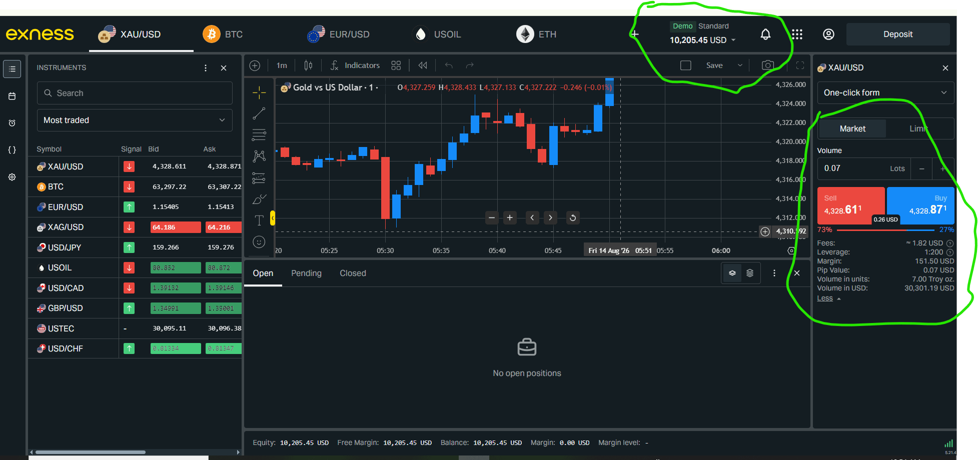Open the price alerts sidebar icon

tap(12, 123)
